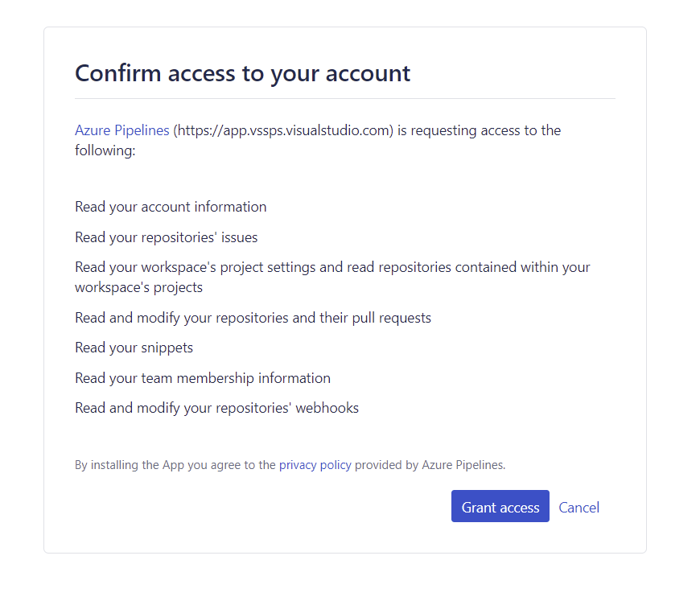Click the 'is requesting access to the' text

tap(479, 130)
